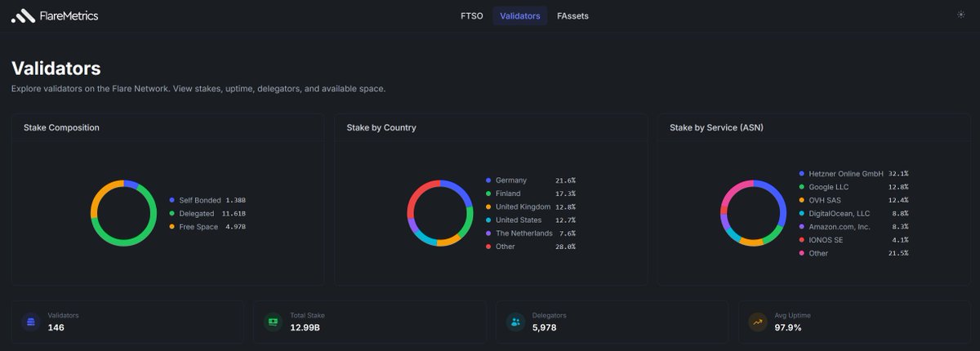This screenshot has width=980, height=351.
Task: Click the 'United States' legend label
Action: [x=519, y=220]
